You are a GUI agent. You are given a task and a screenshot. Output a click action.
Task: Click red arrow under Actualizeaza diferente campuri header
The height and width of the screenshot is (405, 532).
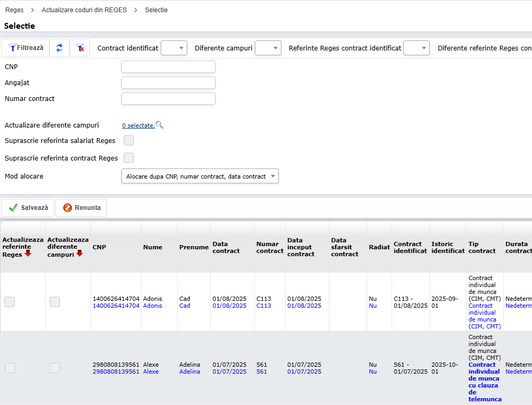[x=79, y=254]
